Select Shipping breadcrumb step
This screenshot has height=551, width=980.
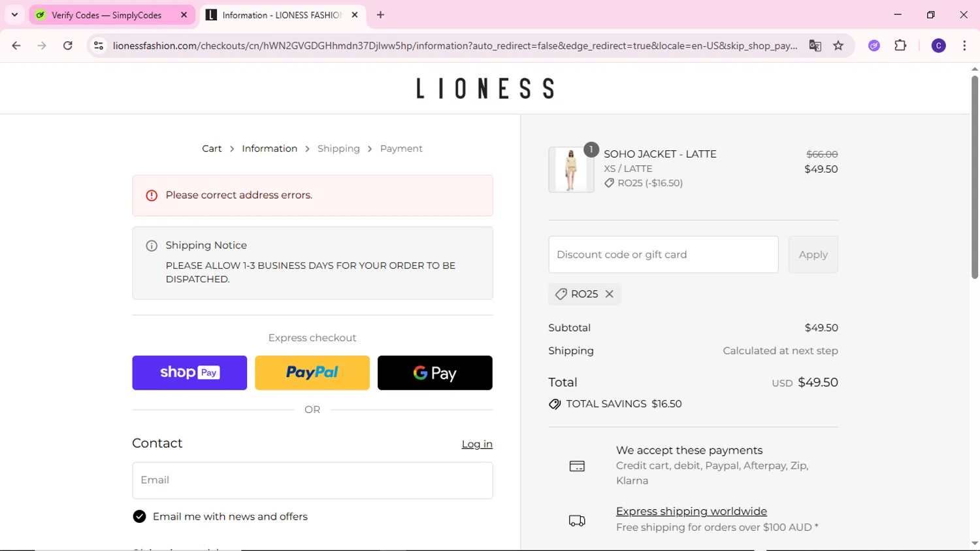click(338, 149)
